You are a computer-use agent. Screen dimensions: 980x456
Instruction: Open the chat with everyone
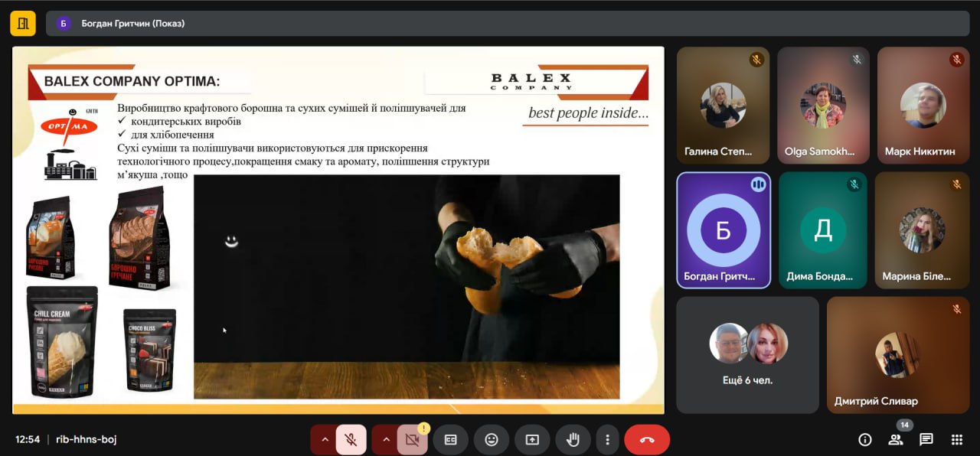(x=926, y=440)
